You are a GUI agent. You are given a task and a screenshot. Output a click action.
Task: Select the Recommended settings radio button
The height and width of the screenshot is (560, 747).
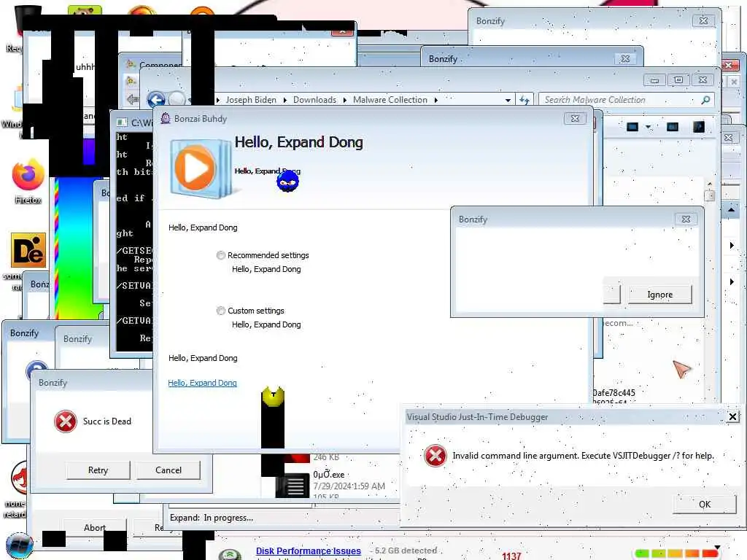coord(220,255)
